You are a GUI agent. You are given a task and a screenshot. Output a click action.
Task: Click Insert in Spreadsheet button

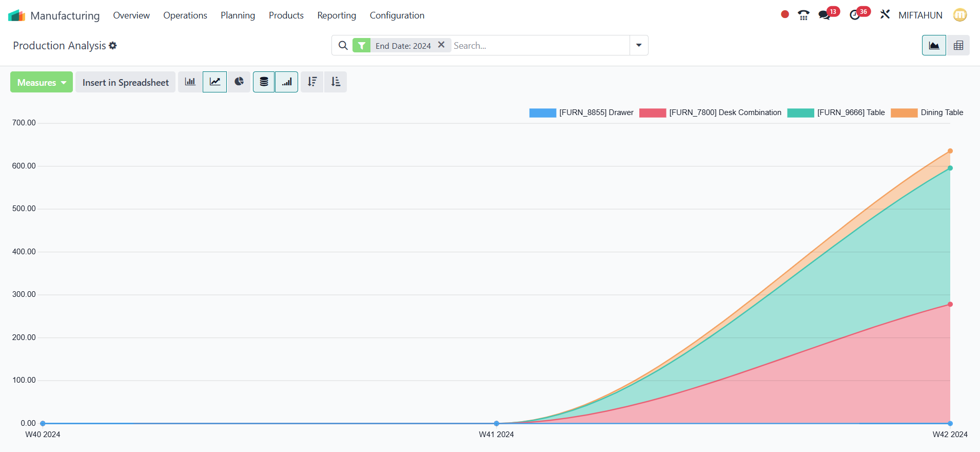126,82
